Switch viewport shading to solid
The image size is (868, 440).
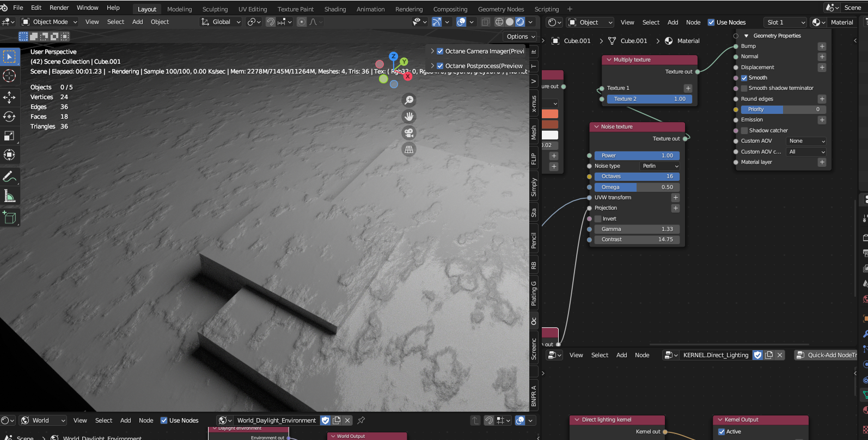tap(510, 22)
